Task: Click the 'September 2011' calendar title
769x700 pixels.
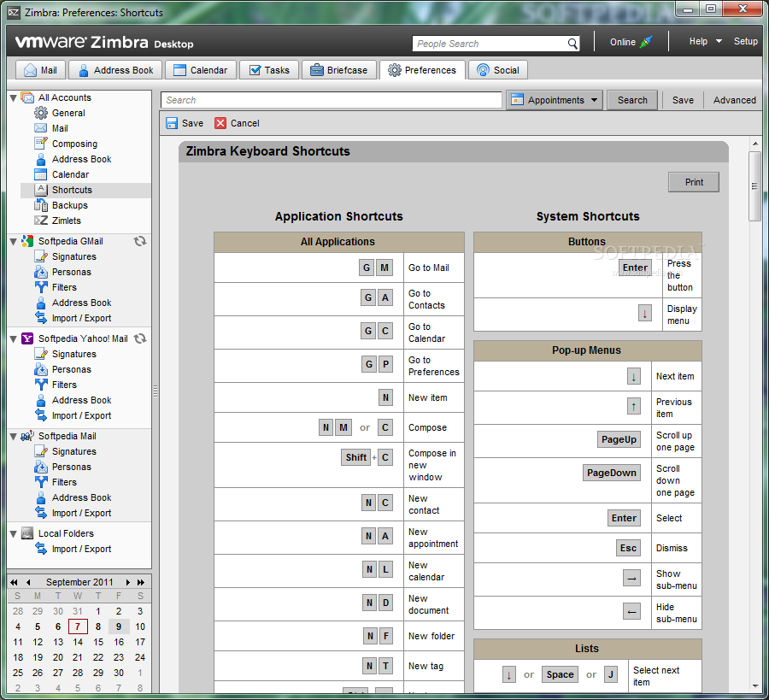Action: click(x=79, y=582)
